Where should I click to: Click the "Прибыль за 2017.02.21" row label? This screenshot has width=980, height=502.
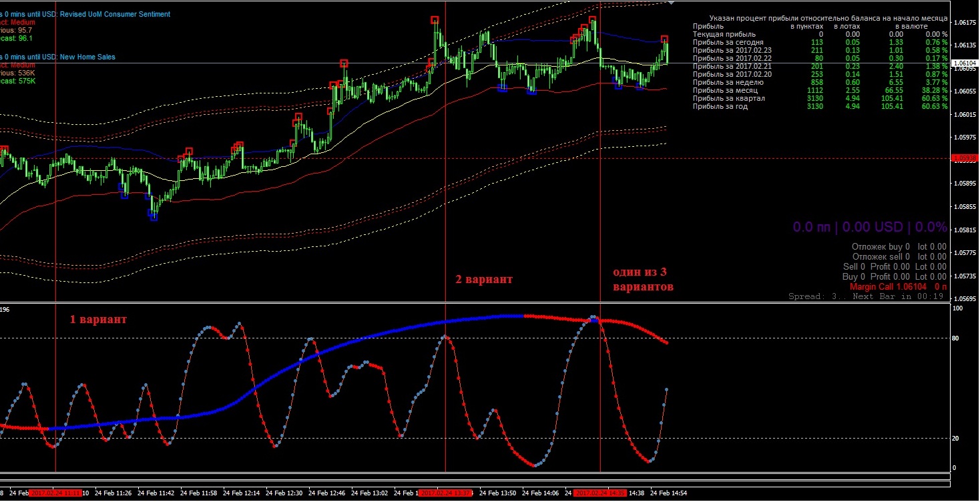coord(732,66)
